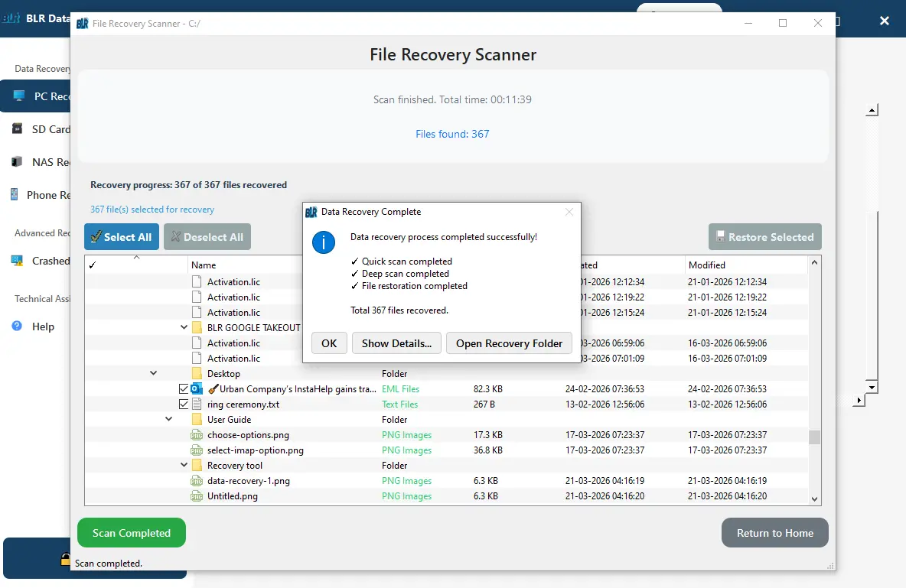
Task: Collapse the Recovery tool folder
Action: [x=184, y=466]
